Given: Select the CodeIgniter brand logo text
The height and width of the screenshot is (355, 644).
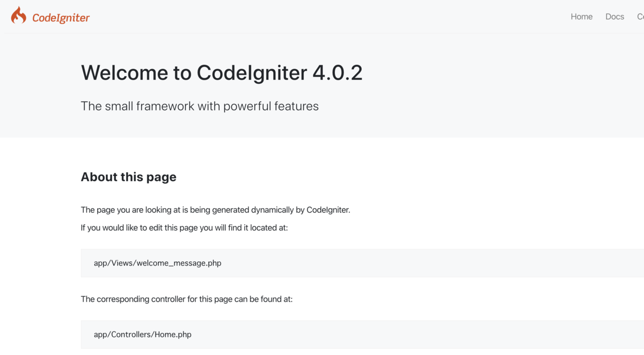Looking at the screenshot, I should (x=61, y=17).
